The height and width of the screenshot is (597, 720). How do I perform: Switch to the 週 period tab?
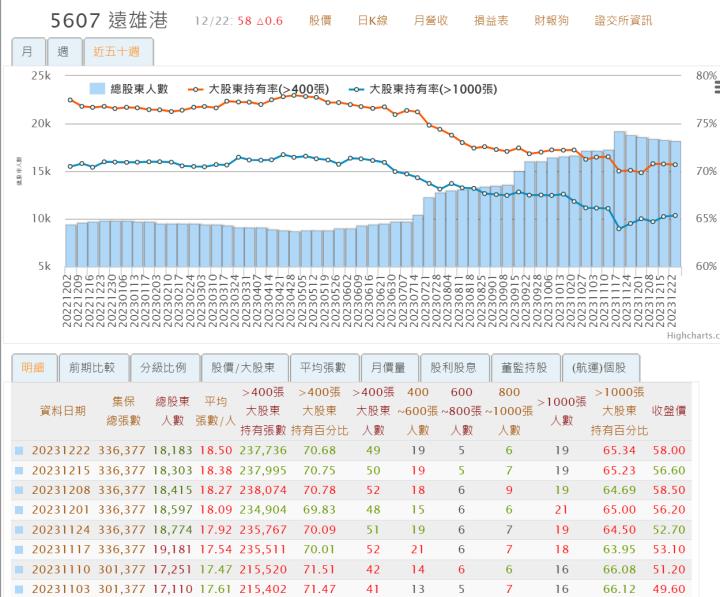pos(64,52)
